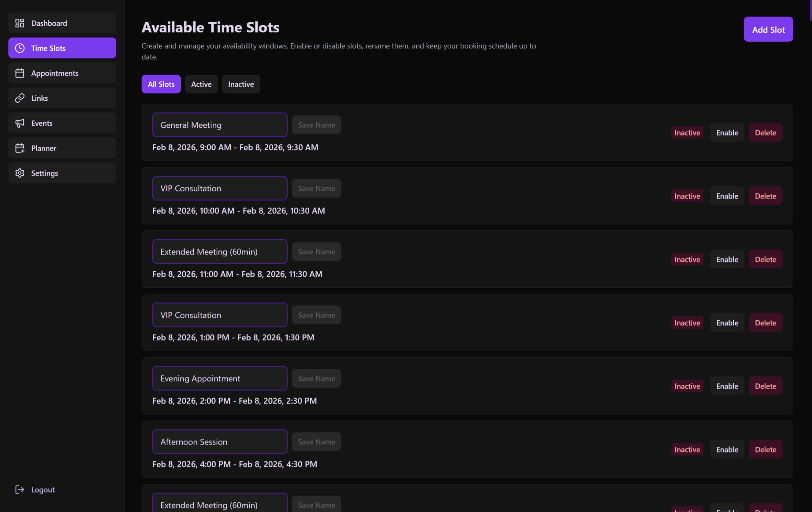Edit the Afternoon Session name field

point(219,441)
